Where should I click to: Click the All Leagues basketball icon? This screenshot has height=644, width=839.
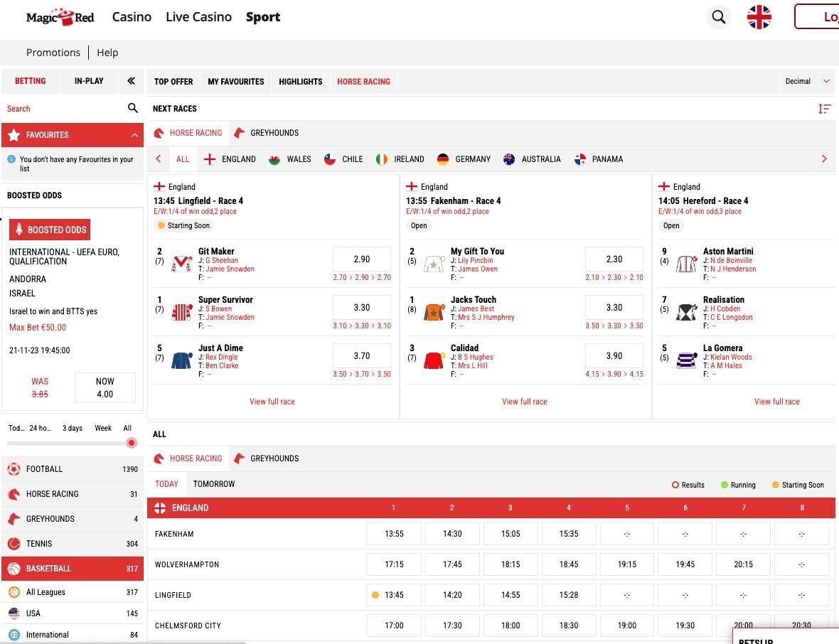click(14, 592)
